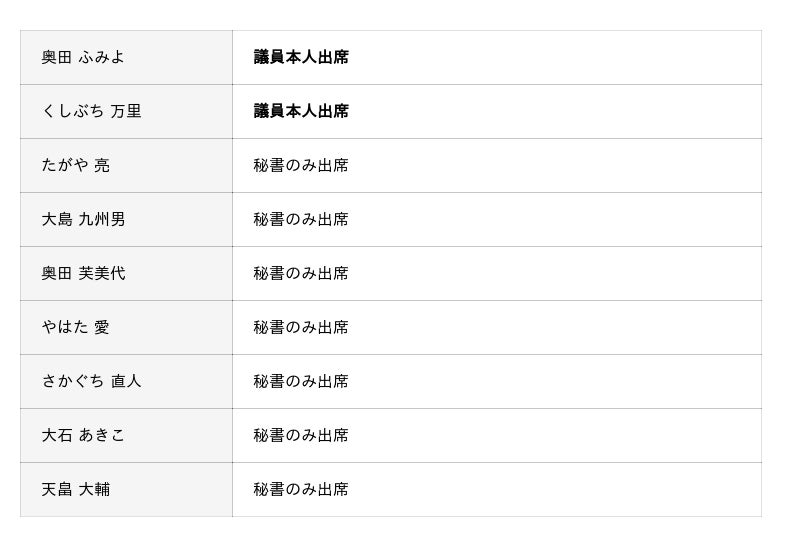Select 秘書のみ出席 beside 大石 あきこ
800x547 pixels.
click(301, 436)
